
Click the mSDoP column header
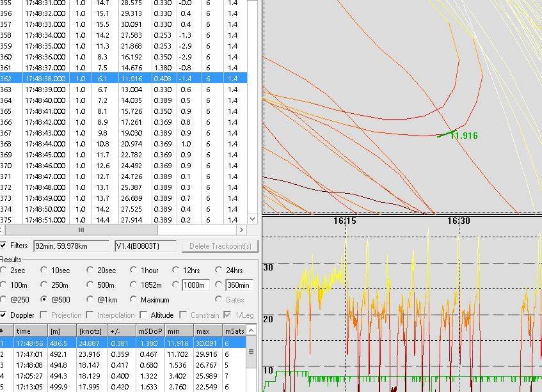(149, 331)
